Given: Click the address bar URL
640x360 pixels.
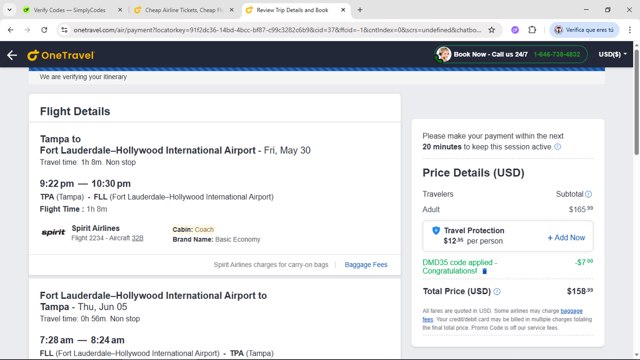Looking at the screenshot, I should pos(277,30).
